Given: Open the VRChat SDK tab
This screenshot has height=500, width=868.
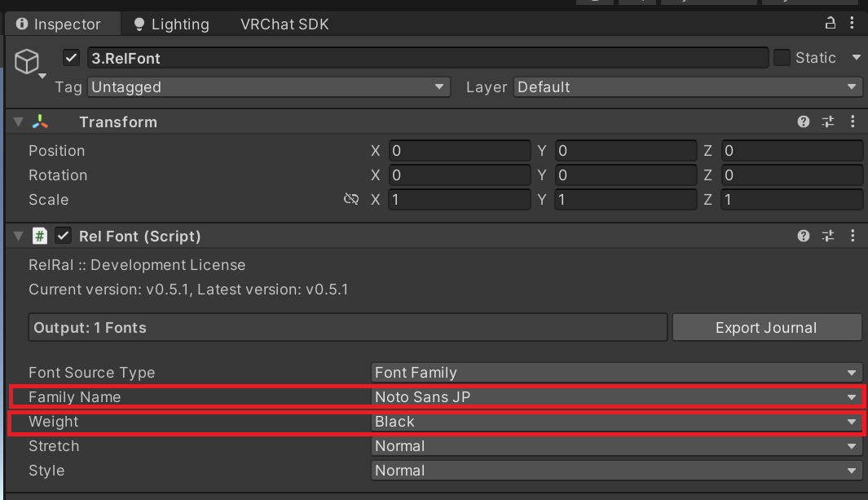Looking at the screenshot, I should 284,24.
